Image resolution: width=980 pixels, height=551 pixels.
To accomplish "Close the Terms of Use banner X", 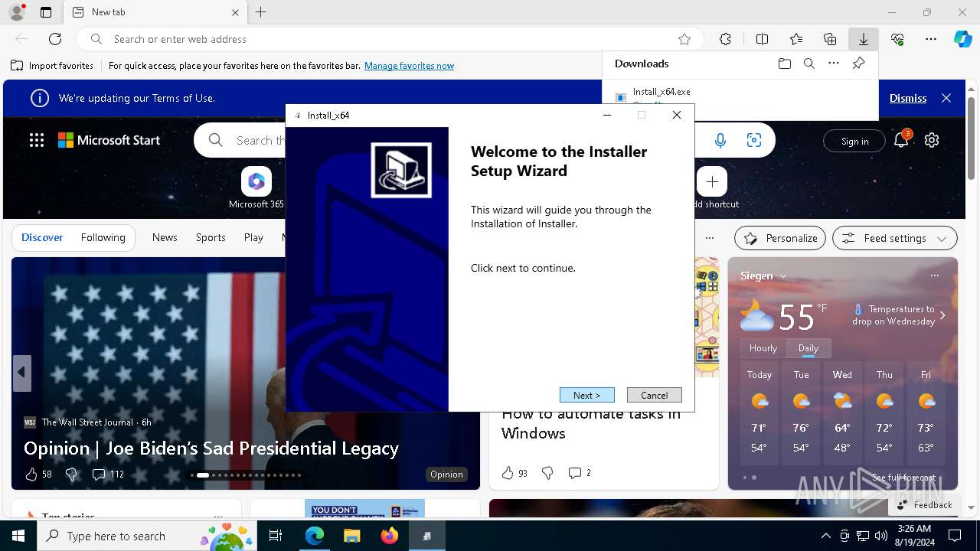I will click(x=946, y=98).
